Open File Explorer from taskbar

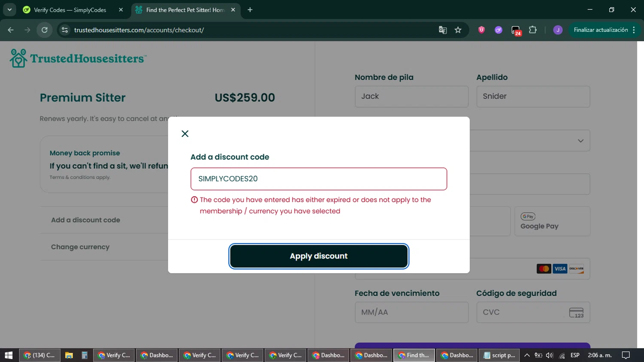(69, 355)
